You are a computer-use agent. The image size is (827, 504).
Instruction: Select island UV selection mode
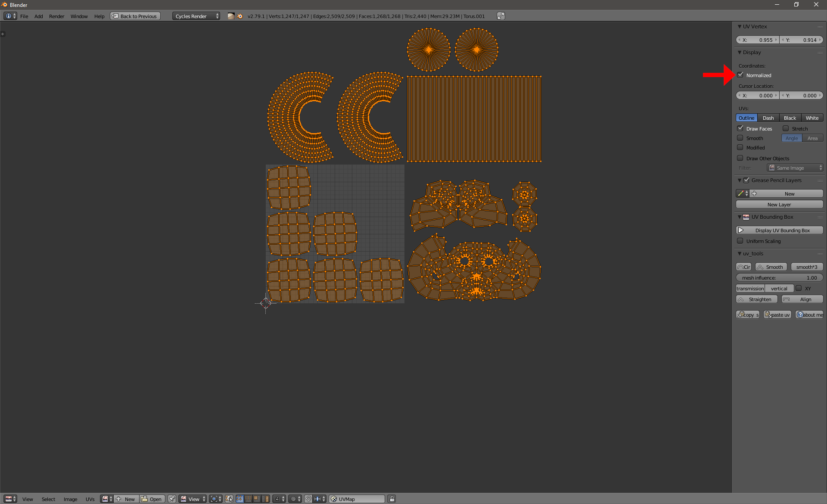[265, 499]
